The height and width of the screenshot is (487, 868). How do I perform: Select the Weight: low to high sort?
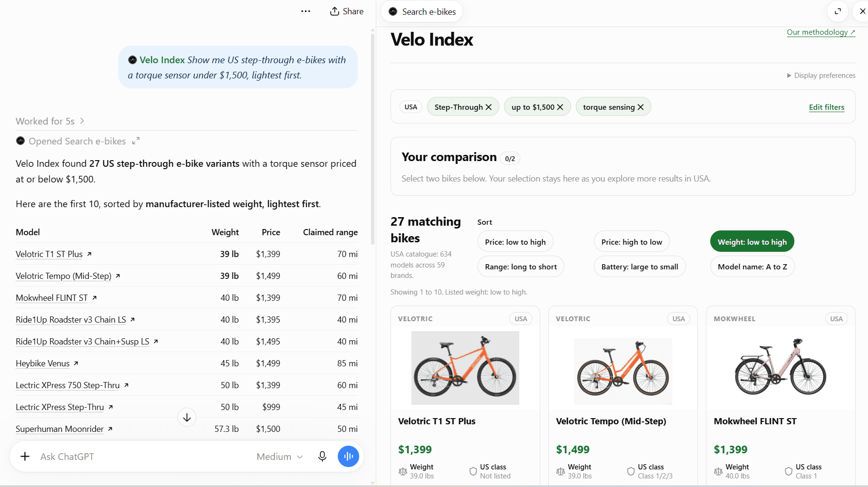[752, 242]
